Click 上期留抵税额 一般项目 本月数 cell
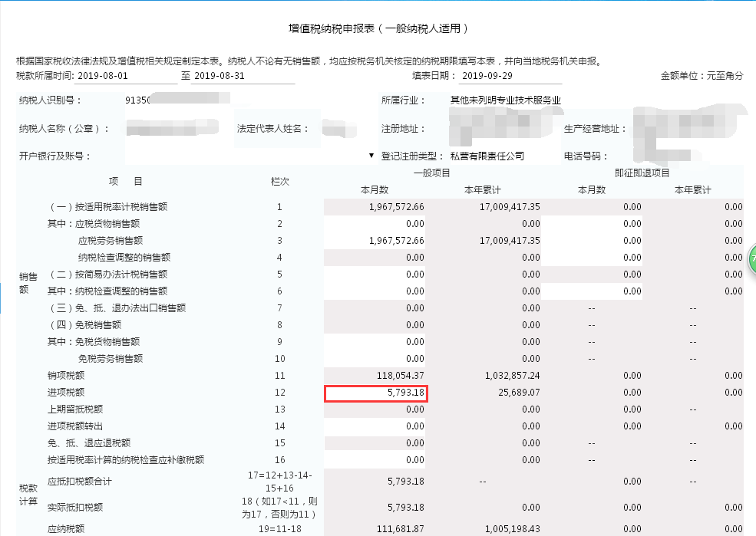 tap(375, 409)
